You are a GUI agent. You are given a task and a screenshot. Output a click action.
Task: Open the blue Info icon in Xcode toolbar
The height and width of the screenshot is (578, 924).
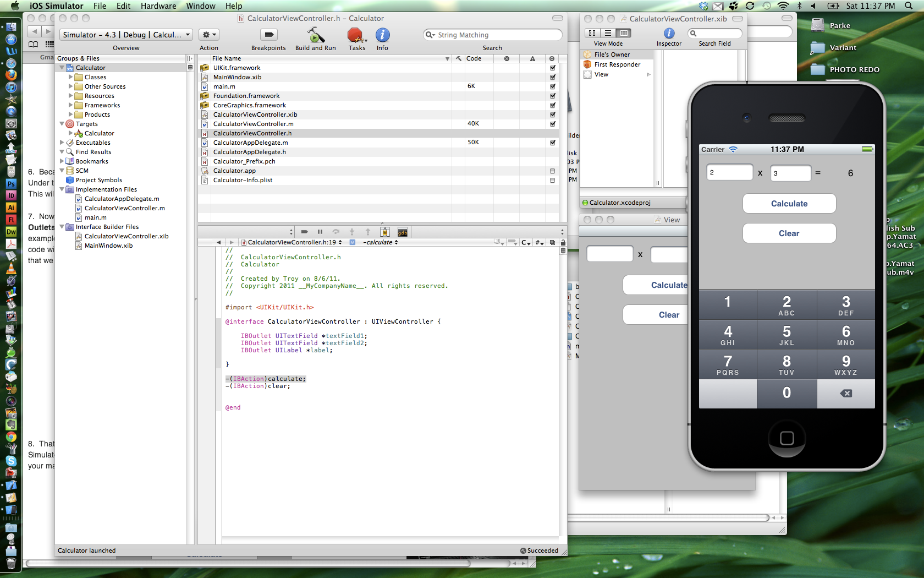coord(382,35)
